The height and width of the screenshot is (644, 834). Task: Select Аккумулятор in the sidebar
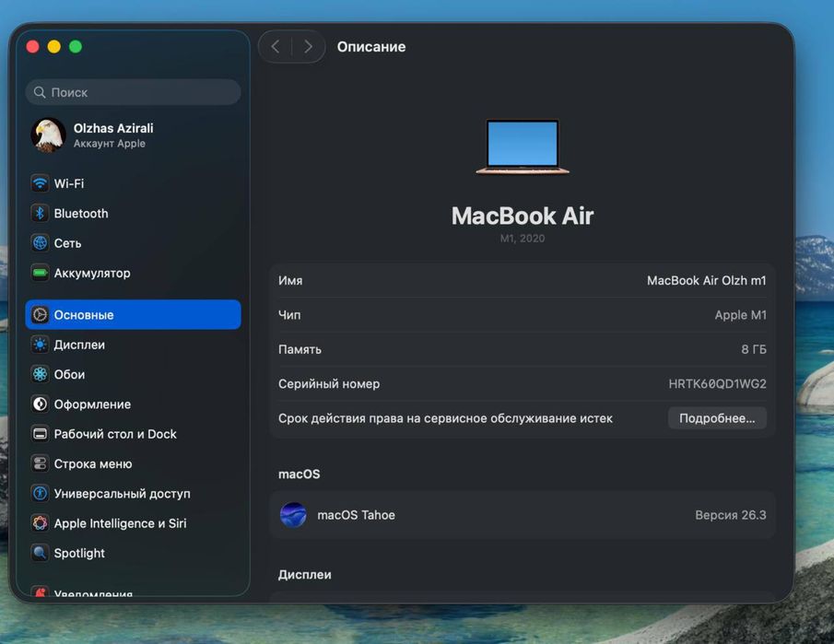[x=133, y=273]
